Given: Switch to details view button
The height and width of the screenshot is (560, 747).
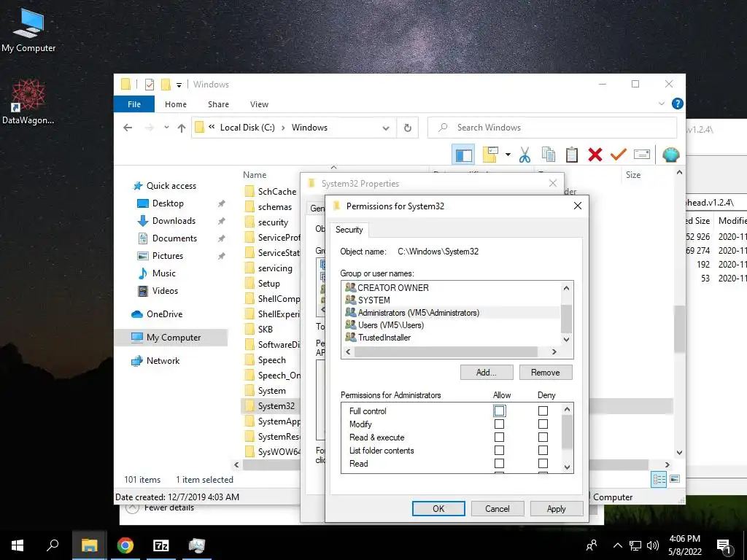Looking at the screenshot, I should coord(659,480).
